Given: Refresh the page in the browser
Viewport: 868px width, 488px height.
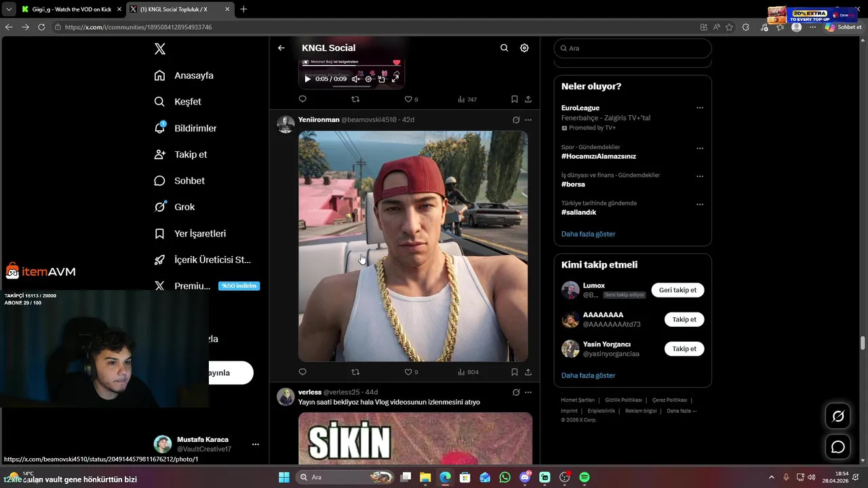Looking at the screenshot, I should [x=41, y=27].
